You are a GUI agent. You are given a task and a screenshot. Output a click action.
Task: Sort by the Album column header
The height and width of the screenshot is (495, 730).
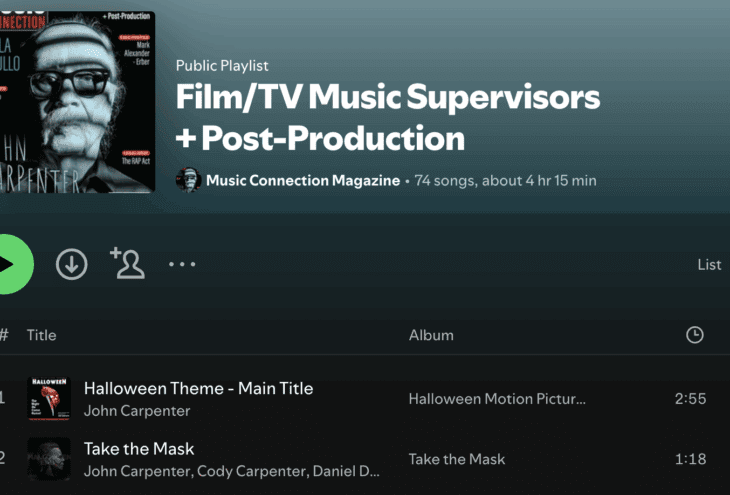click(x=431, y=335)
